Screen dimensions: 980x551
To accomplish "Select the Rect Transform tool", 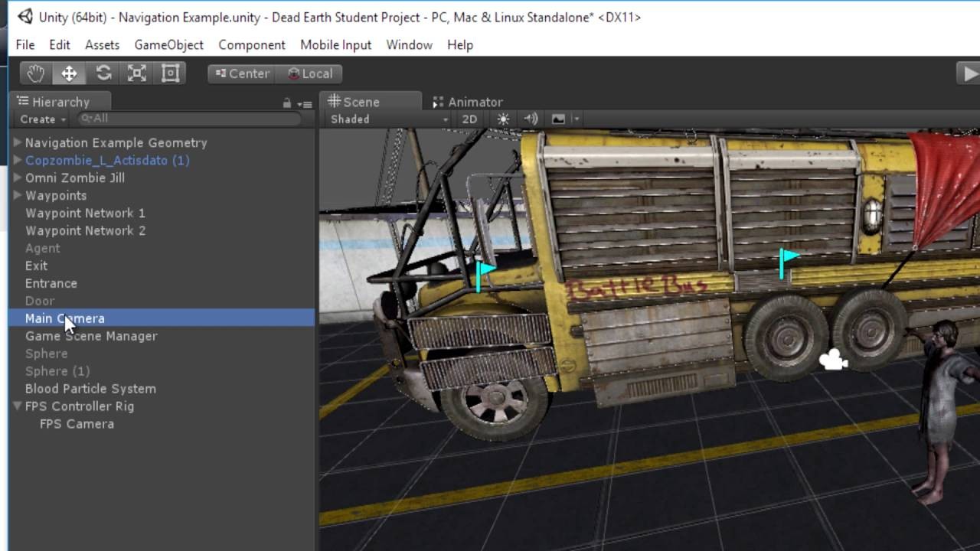I will pos(170,73).
